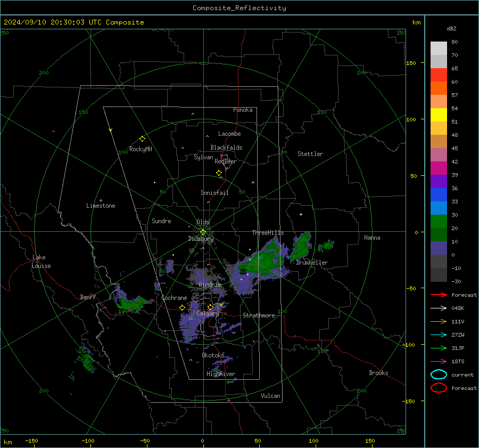Click the ThreeHills label
Image resolution: width=479 pixels, height=448 pixels.
point(268,233)
